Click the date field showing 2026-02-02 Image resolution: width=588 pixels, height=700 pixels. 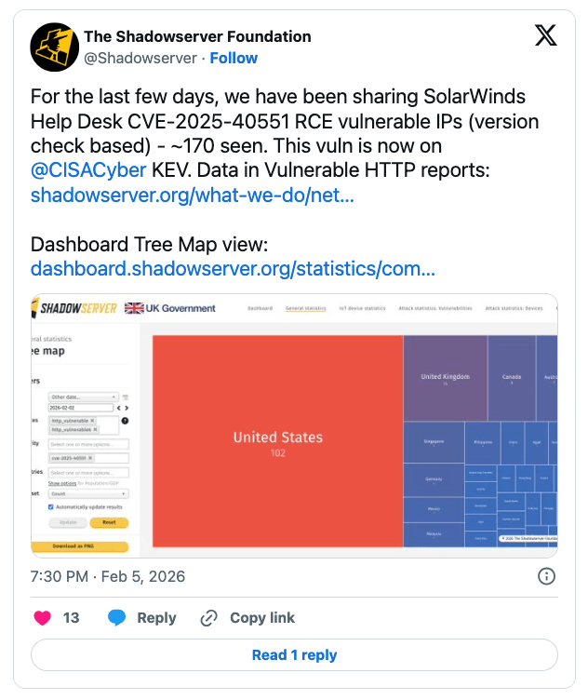81,408
